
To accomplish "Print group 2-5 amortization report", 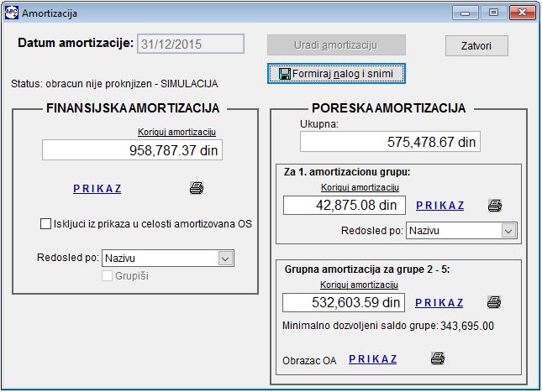I will (494, 302).
